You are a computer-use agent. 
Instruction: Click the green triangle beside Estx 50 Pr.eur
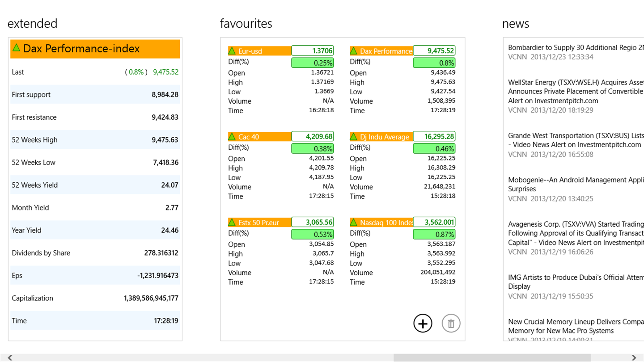tap(232, 222)
